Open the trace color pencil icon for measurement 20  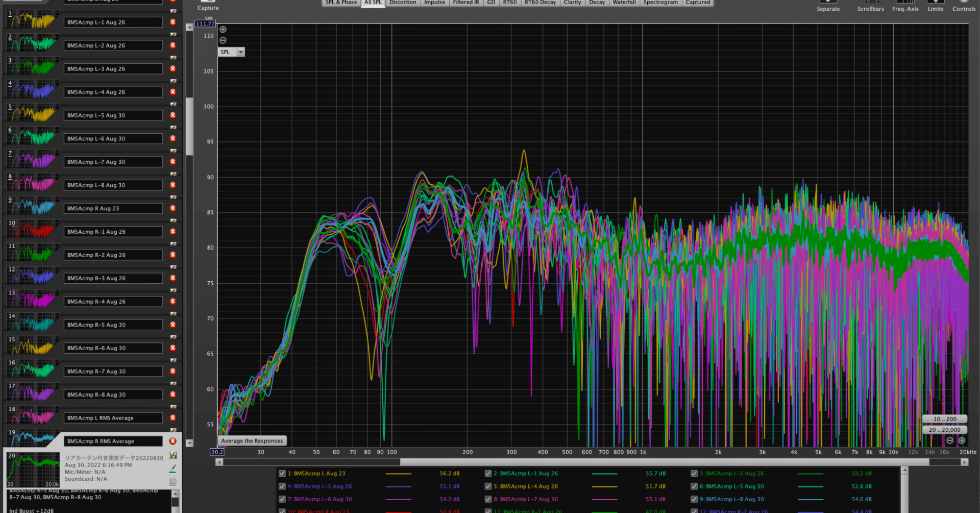point(173,468)
